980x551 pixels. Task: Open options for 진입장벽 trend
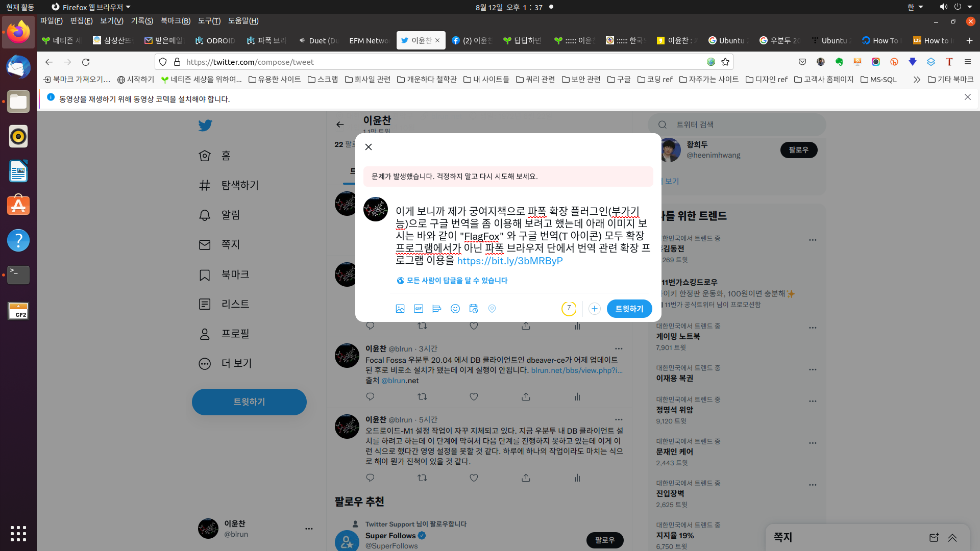tap(813, 485)
